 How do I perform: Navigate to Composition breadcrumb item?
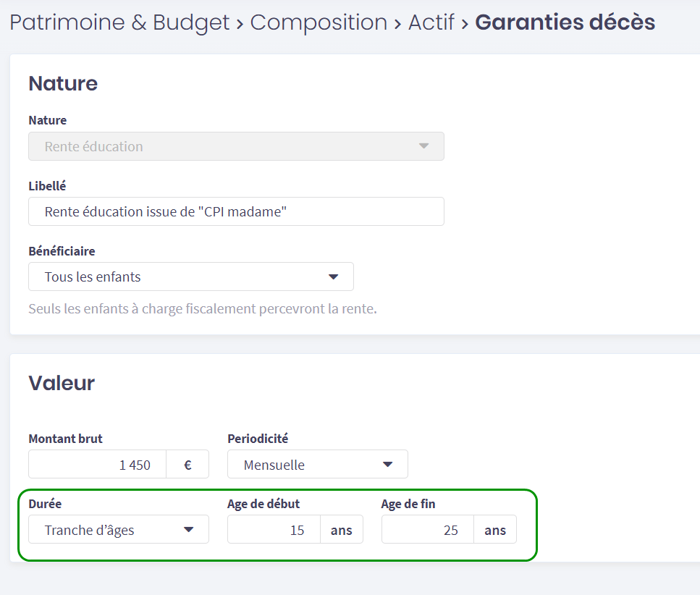coord(319,22)
